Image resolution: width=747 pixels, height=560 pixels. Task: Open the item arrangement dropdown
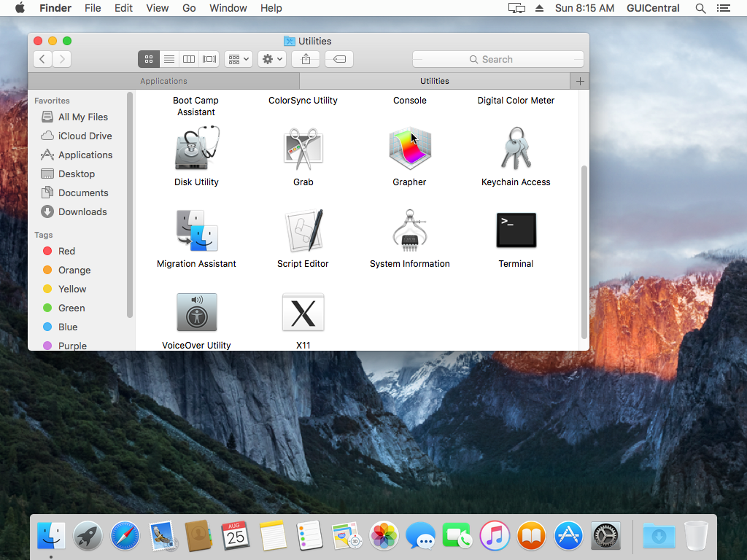coord(239,59)
